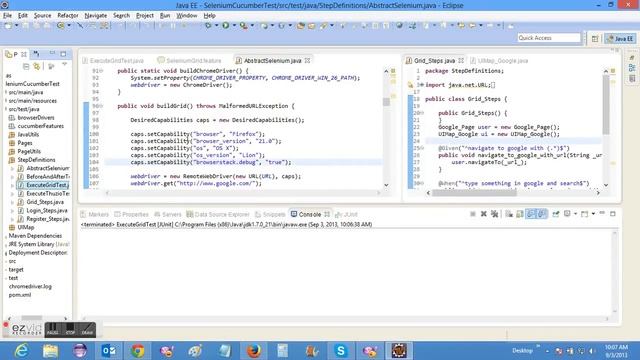Expand Login_Steps.java node in tree
The image size is (640, 360).
pyautogui.click(x=13, y=211)
